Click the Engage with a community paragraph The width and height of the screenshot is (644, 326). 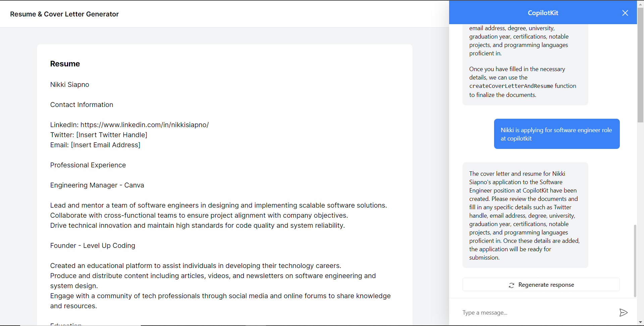pyautogui.click(x=220, y=301)
